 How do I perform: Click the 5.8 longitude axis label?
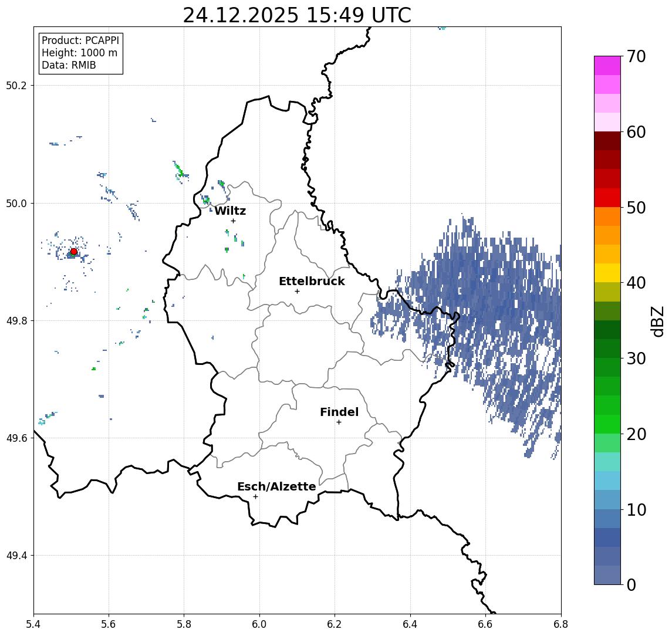(x=184, y=624)
